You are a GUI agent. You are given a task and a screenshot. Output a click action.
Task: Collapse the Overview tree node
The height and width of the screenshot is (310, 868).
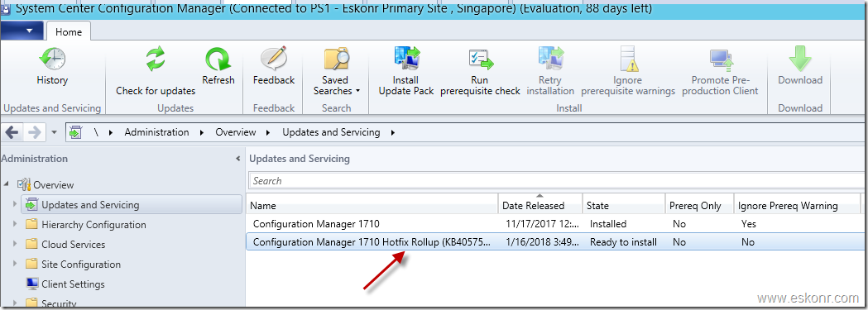[x=7, y=184]
